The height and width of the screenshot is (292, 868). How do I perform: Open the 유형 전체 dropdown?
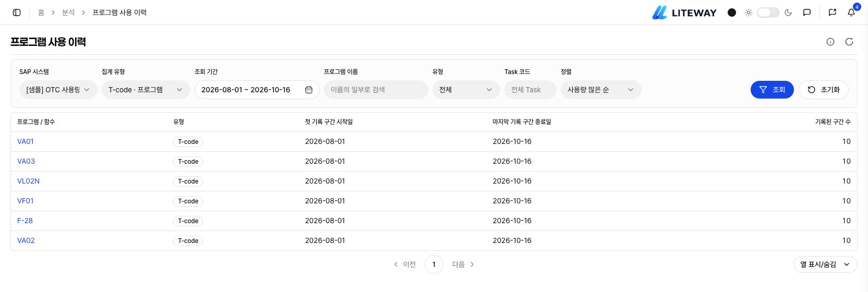[466, 90]
